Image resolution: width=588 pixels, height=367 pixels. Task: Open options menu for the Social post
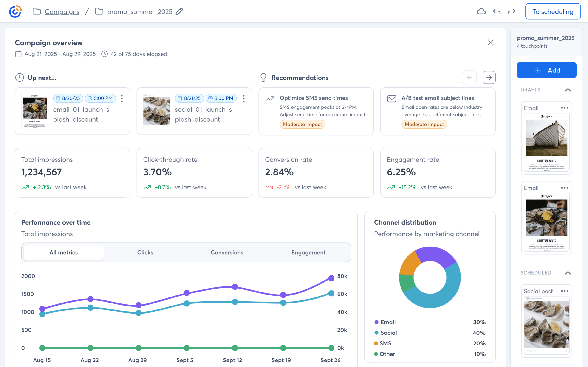point(564,291)
